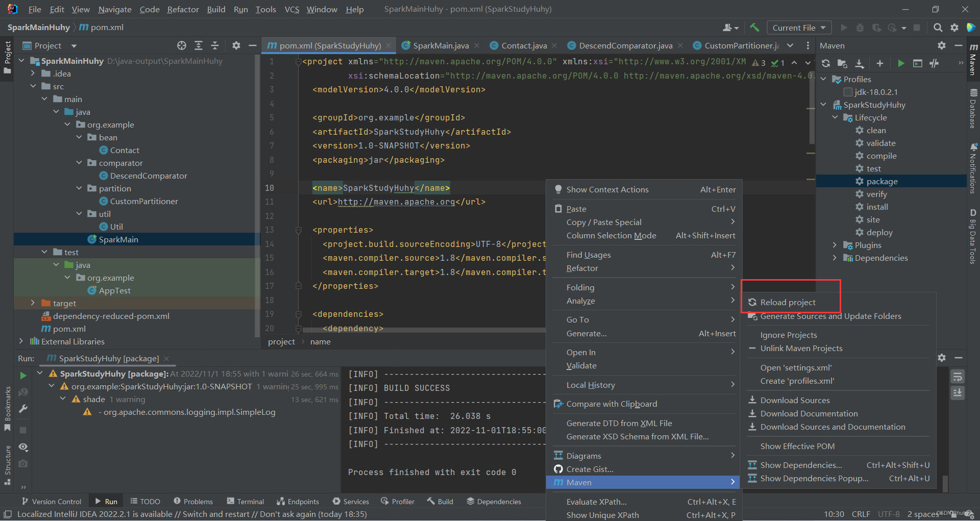The image size is (980, 521).
Task: Toggle jdk-18.0.2.1 profile checkbox
Action: (848, 92)
